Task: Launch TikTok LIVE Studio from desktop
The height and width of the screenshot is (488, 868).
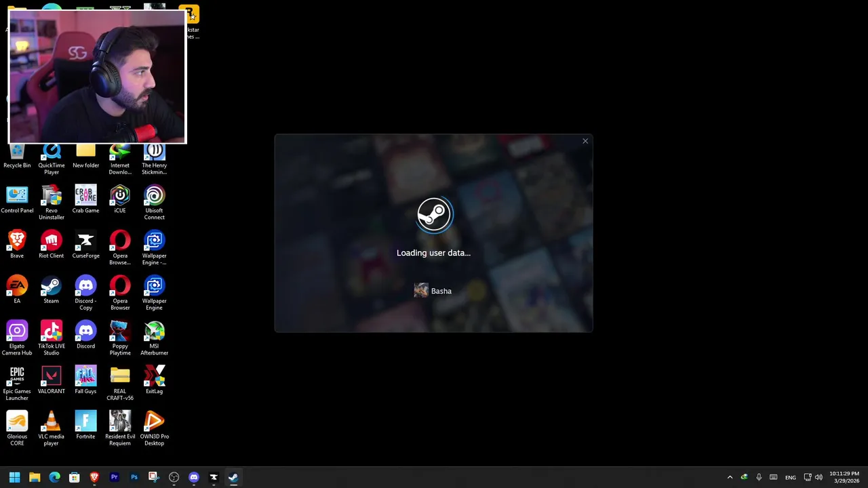Action: pyautogui.click(x=51, y=338)
